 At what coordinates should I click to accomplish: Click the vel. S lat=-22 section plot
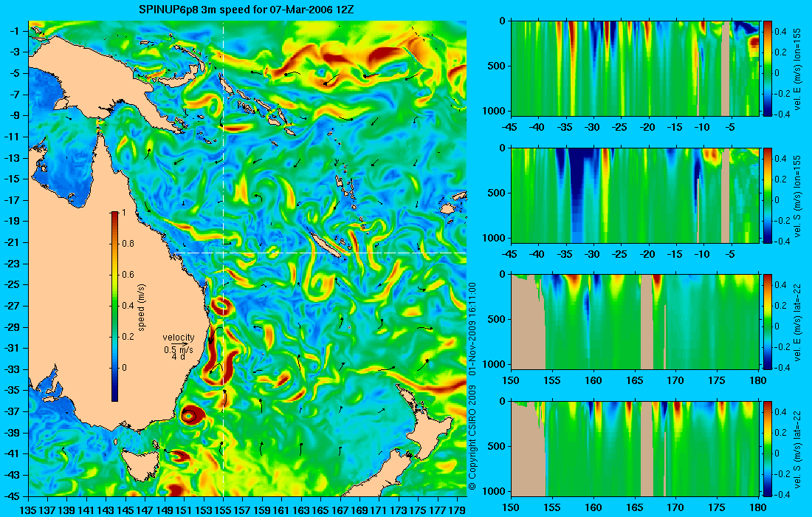point(635,448)
